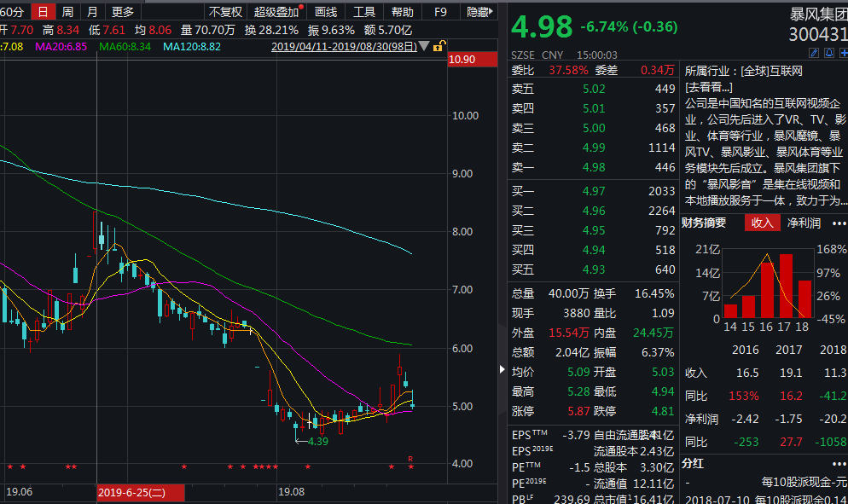Open the 不复权 adjustment dropdown

[225, 11]
